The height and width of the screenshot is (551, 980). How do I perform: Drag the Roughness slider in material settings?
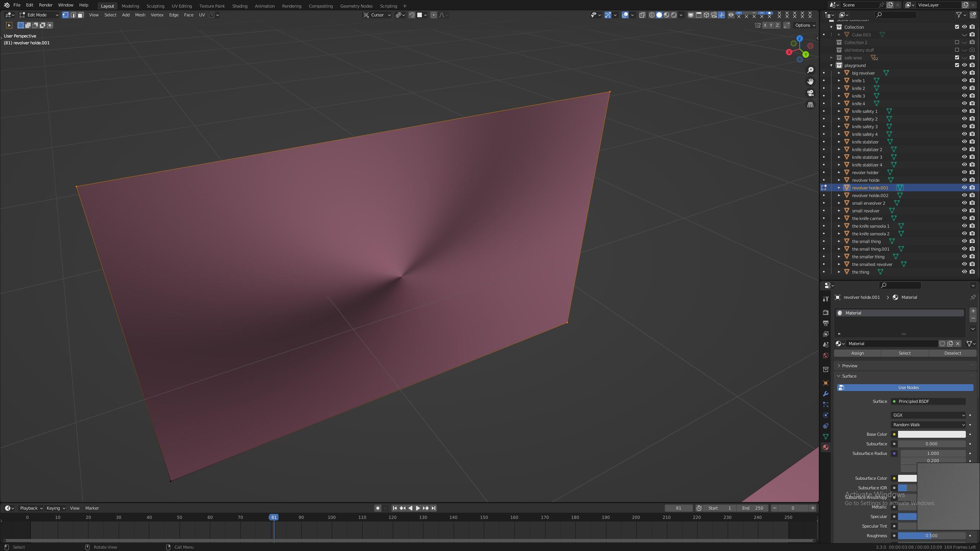931,535
